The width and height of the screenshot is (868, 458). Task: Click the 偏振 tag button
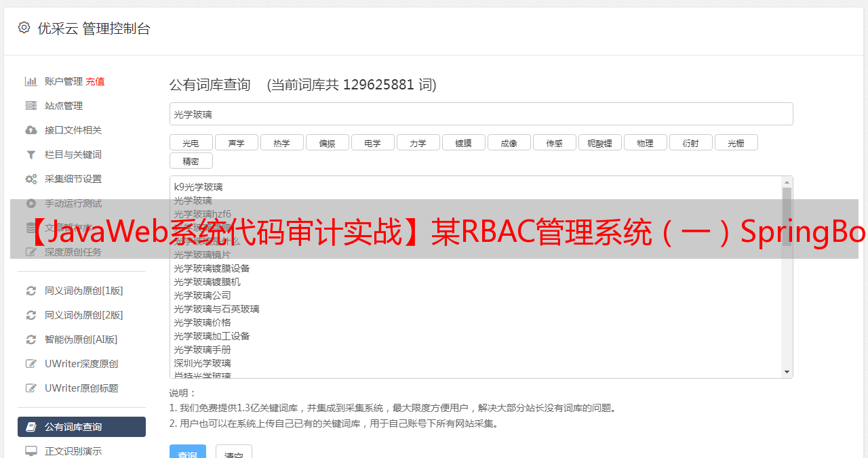pyautogui.click(x=327, y=142)
